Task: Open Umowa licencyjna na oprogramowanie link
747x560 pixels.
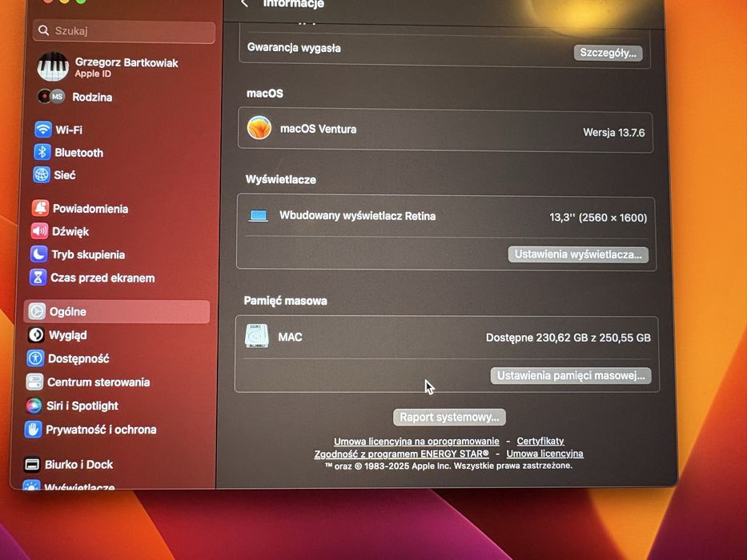Action: (x=416, y=442)
